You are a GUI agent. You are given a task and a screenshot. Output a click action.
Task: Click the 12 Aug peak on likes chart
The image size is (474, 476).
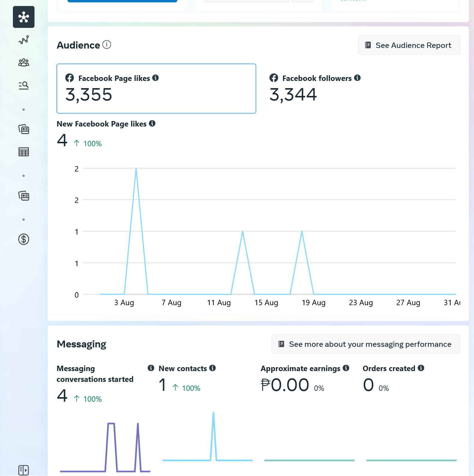[243, 231]
